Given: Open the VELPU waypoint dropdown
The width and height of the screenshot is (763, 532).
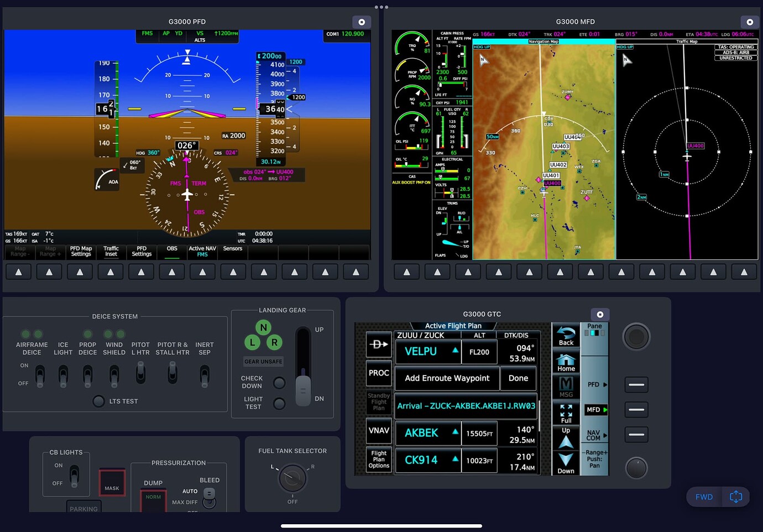Looking at the screenshot, I should tap(428, 352).
